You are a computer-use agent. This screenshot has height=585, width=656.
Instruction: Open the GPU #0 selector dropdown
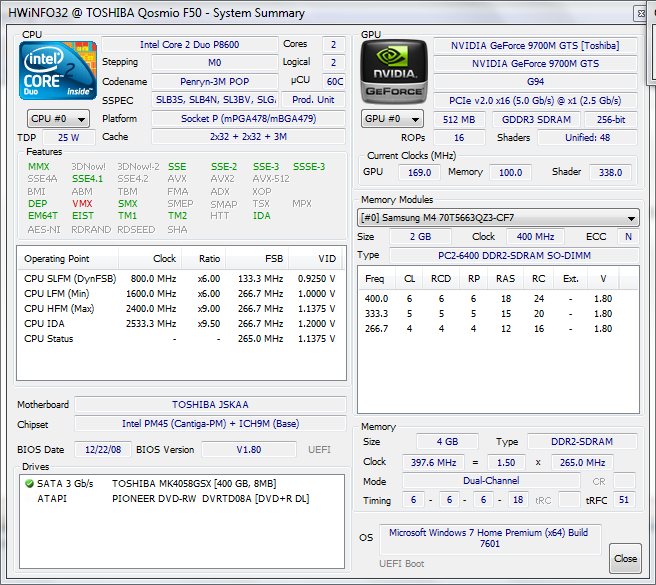392,119
